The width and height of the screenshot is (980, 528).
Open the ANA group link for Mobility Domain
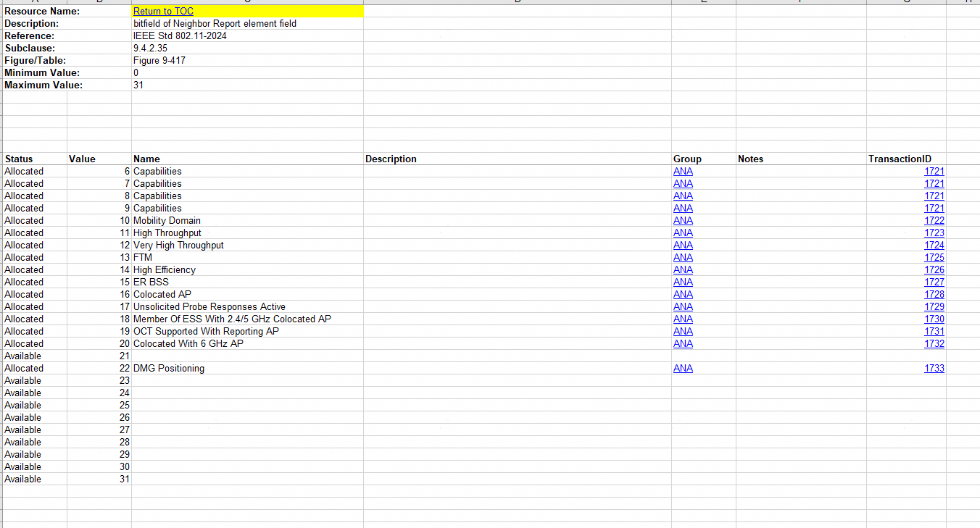[683, 221]
